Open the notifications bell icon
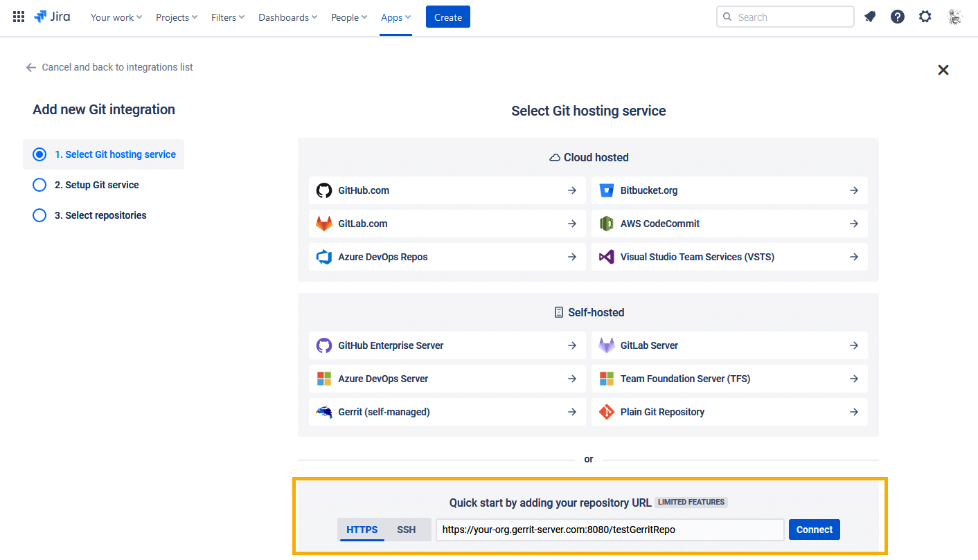Viewport: 978px width, 560px height. point(870,17)
